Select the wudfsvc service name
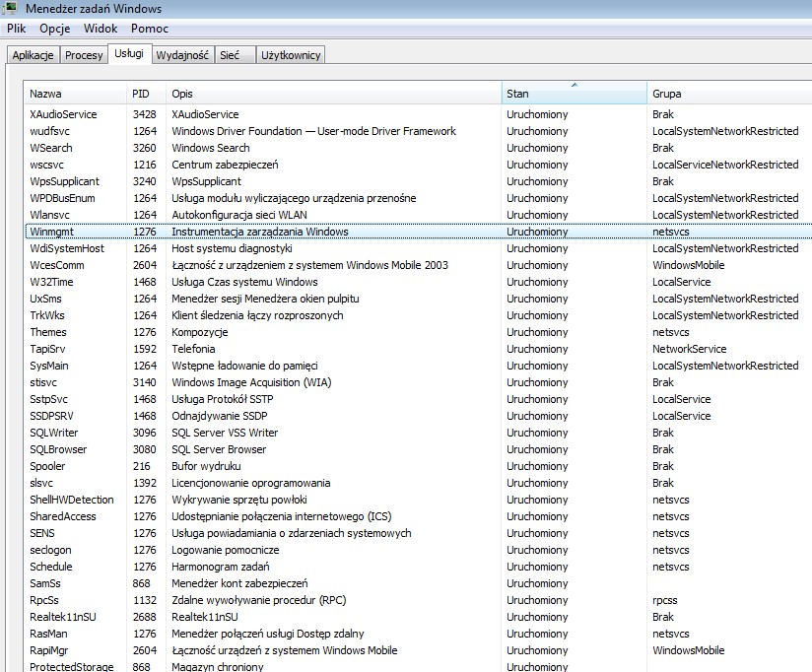 click(49, 131)
